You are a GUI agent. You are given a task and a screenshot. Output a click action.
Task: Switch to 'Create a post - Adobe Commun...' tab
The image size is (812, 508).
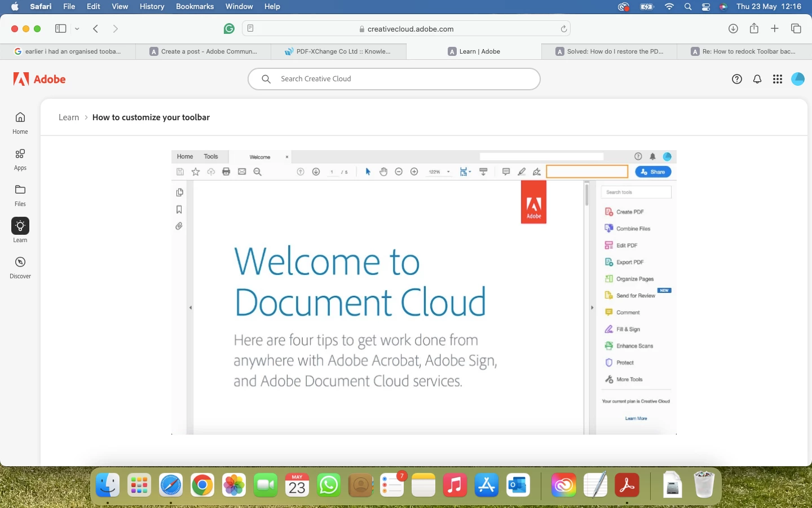(x=203, y=51)
